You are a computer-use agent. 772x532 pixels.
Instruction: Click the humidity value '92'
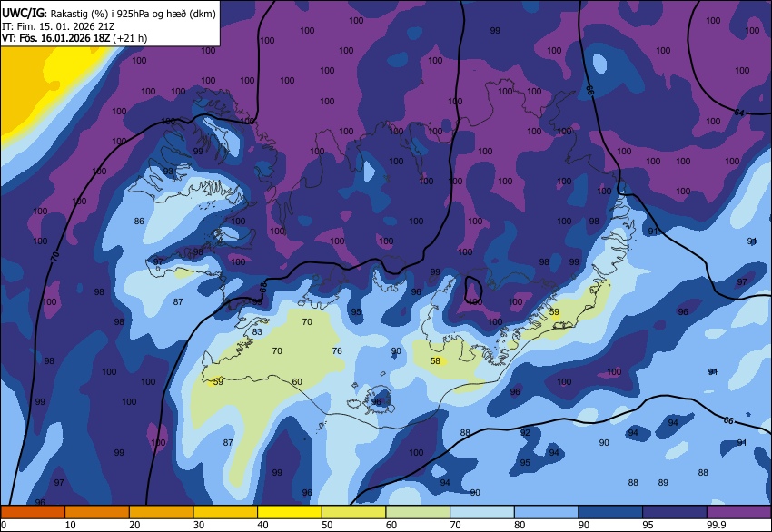pyautogui.click(x=525, y=432)
